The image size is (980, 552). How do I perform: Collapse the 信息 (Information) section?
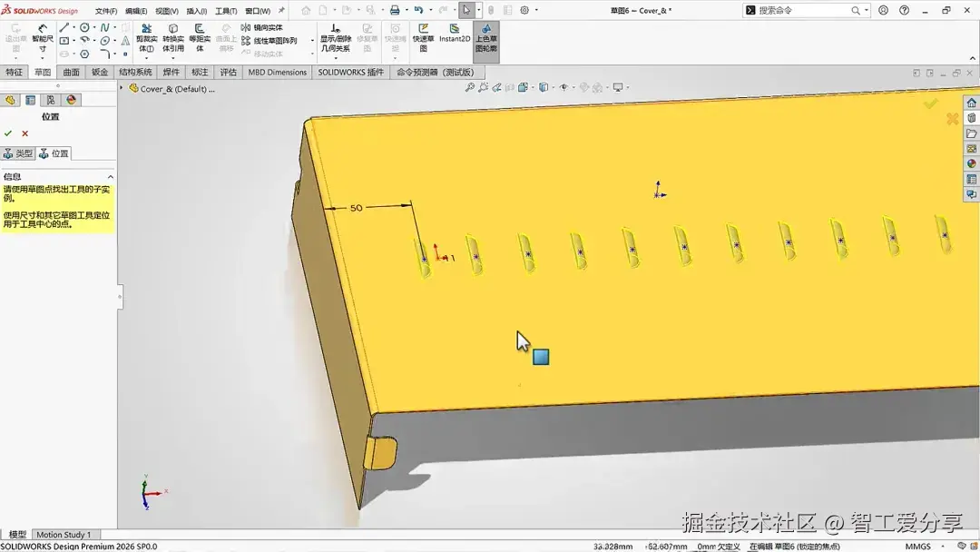coord(110,177)
